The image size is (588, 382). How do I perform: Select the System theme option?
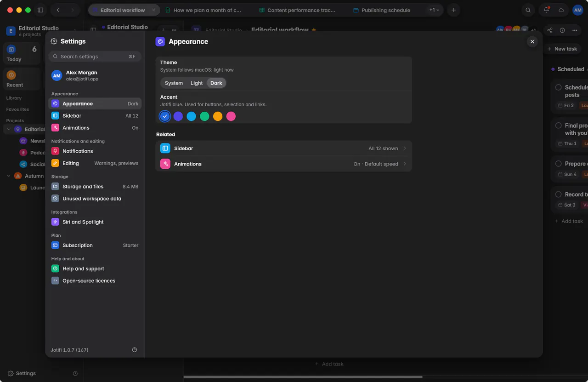[174, 83]
